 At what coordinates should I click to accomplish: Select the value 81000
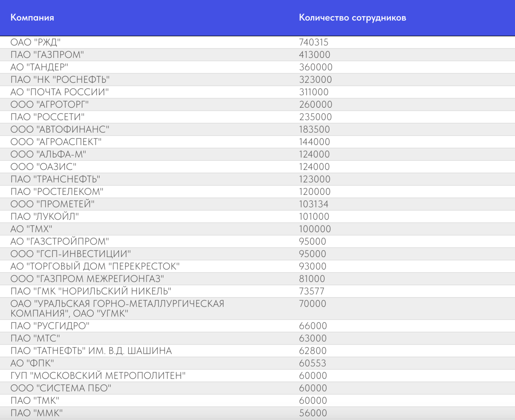(312, 278)
